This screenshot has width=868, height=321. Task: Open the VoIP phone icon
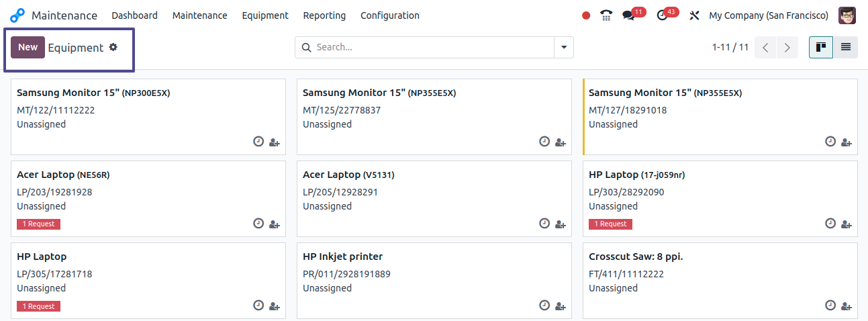tap(606, 15)
